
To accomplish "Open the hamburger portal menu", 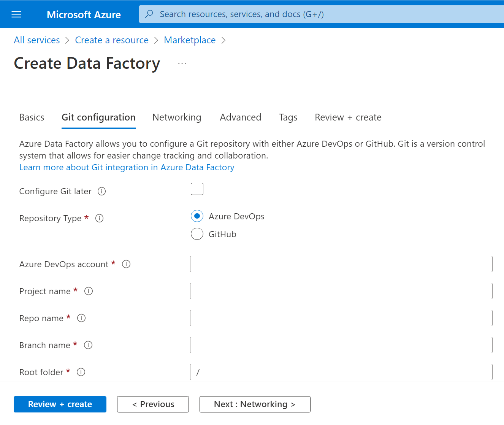I will pyautogui.click(x=16, y=14).
